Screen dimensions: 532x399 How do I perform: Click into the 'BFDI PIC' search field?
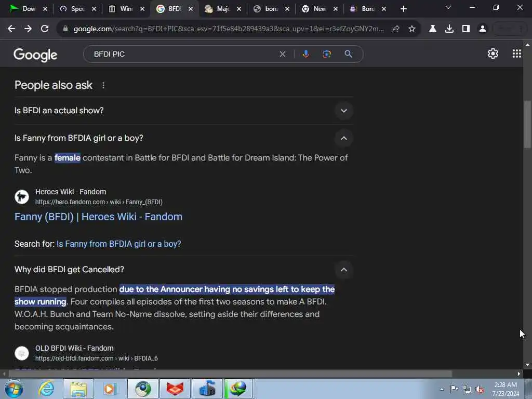pos(183,54)
